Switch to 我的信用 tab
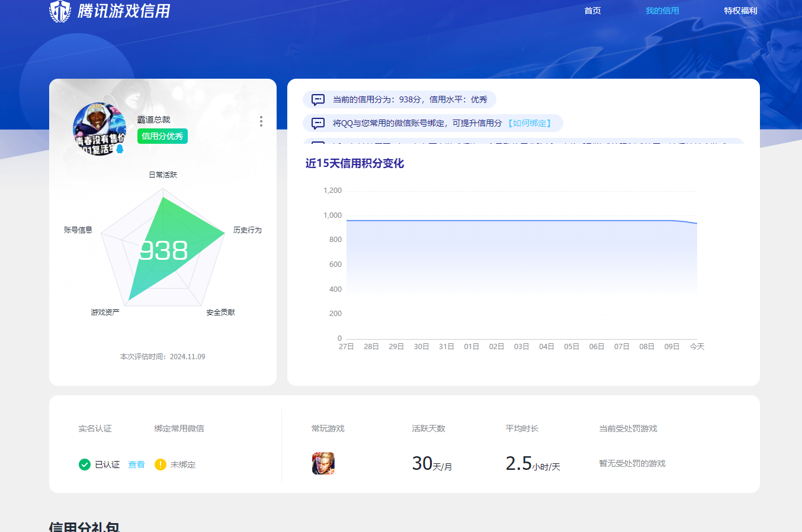This screenshot has width=802, height=532. [662, 11]
